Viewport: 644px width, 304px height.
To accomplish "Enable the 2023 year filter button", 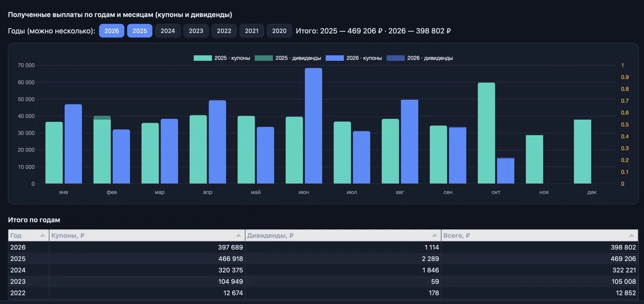I will coord(196,31).
